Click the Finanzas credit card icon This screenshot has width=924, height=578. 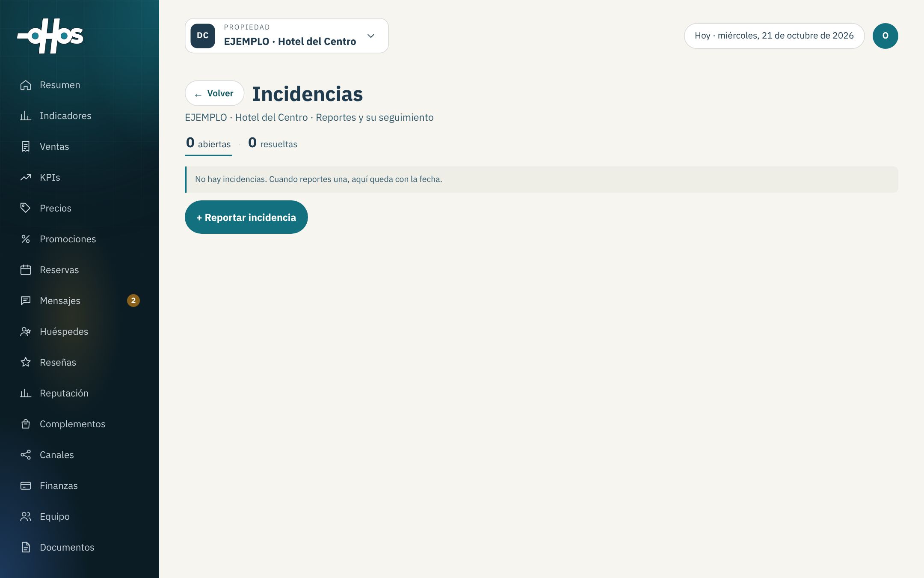pos(26,486)
